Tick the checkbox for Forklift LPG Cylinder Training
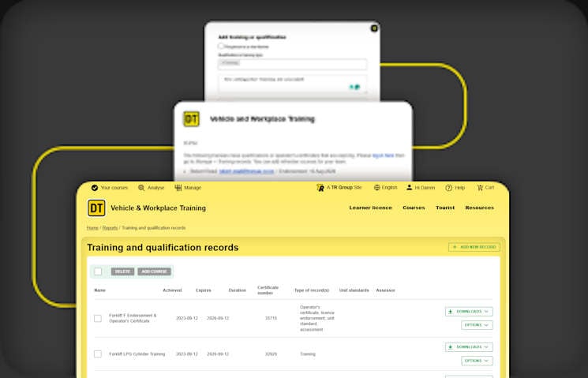 point(98,354)
